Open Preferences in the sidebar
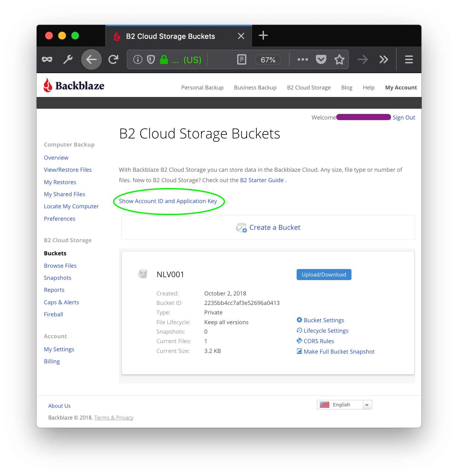 tap(60, 219)
